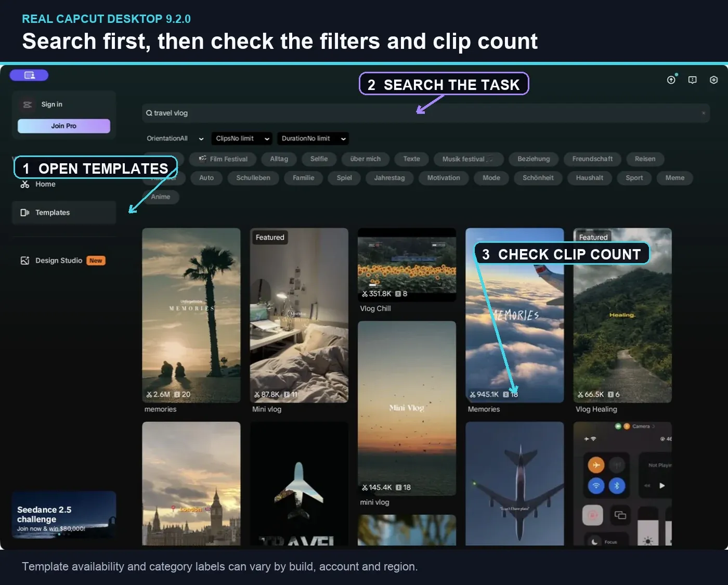Select the Mode category tag
The height and width of the screenshot is (585, 728).
click(x=491, y=178)
